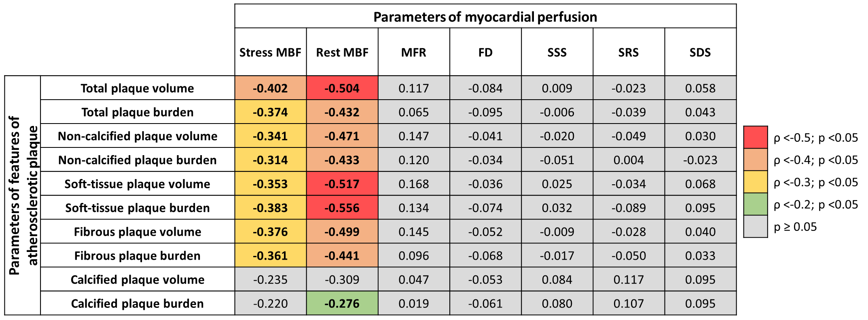Image resolution: width=868 pixels, height=320 pixels.
Task: Select the yellow ρ < -0.3 legend swatch
Action: pos(755,182)
